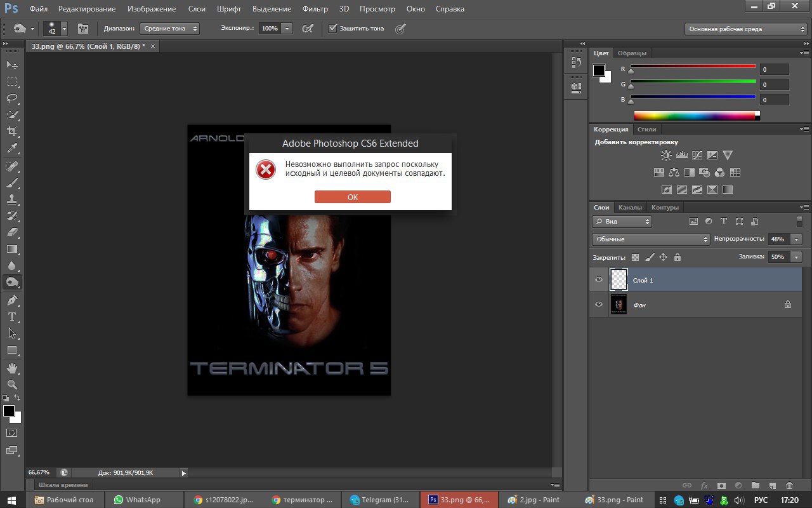Viewport: 812px width, 508px height.
Task: Select the Blur tool
Action: pyautogui.click(x=12, y=265)
